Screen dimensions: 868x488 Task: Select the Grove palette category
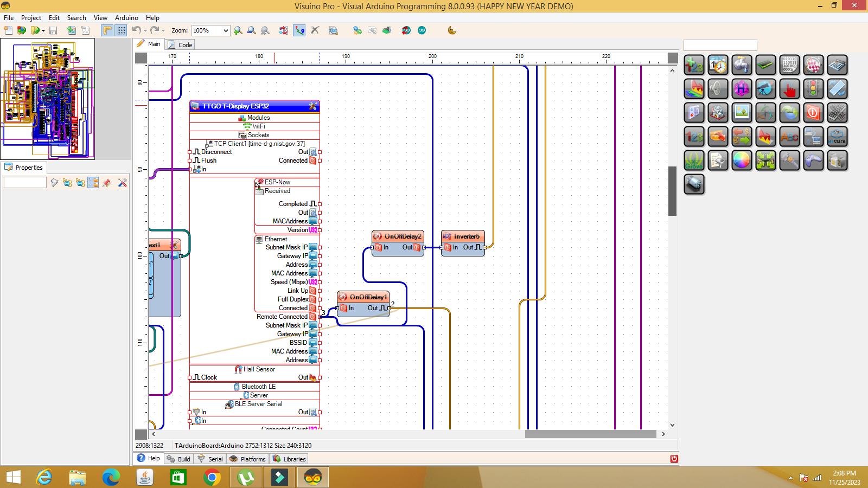click(x=694, y=160)
